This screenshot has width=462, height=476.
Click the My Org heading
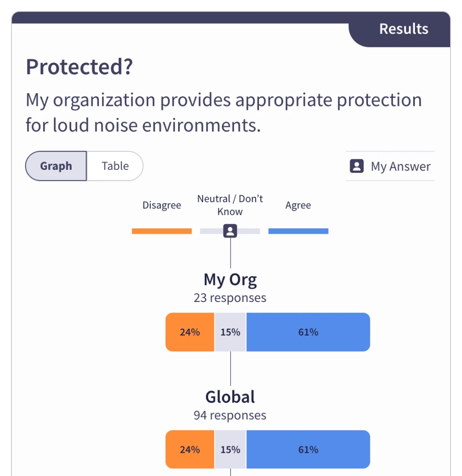point(230,280)
